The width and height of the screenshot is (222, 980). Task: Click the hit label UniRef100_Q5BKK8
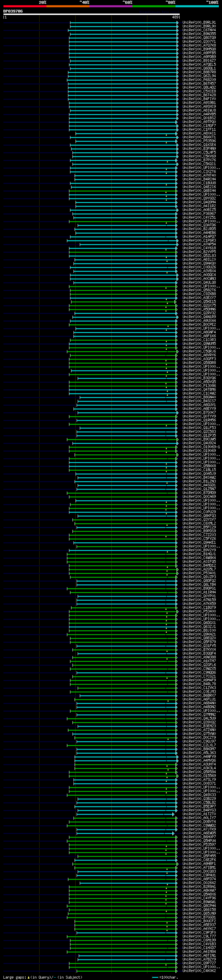point(199,466)
